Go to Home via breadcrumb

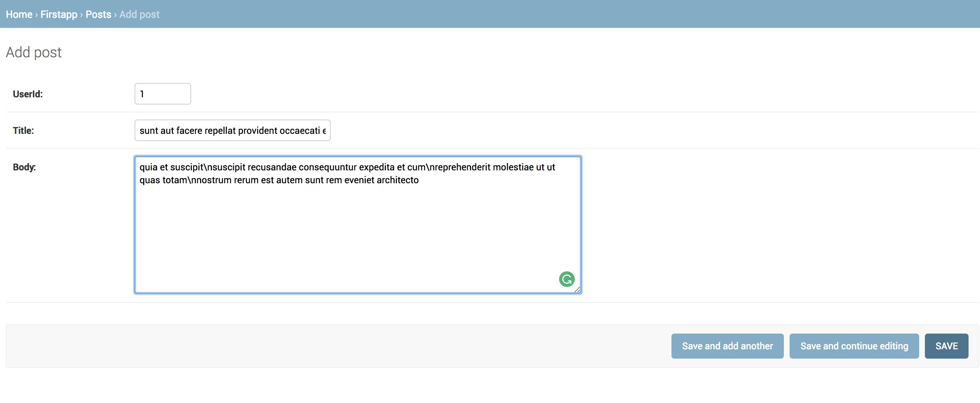[x=19, y=14]
